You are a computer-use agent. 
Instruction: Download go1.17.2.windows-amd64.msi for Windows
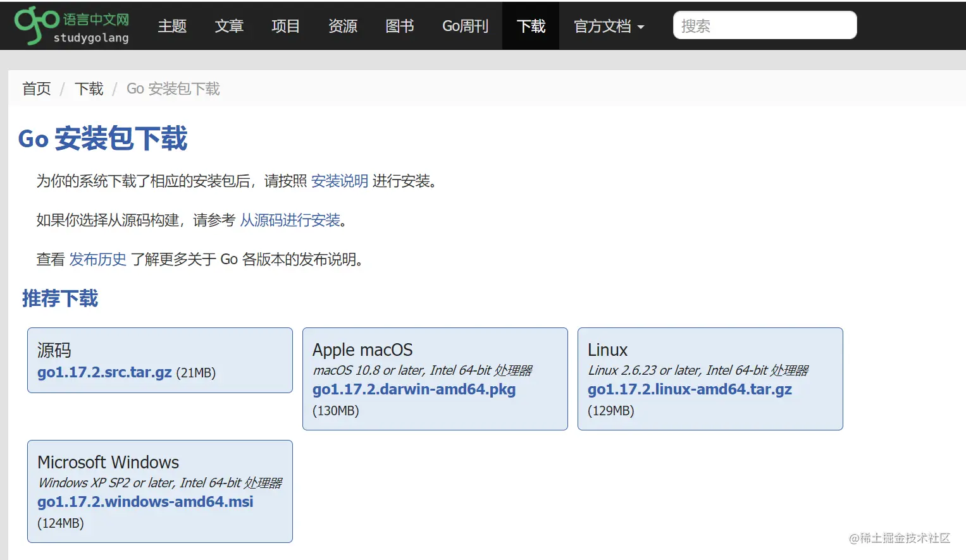(146, 502)
